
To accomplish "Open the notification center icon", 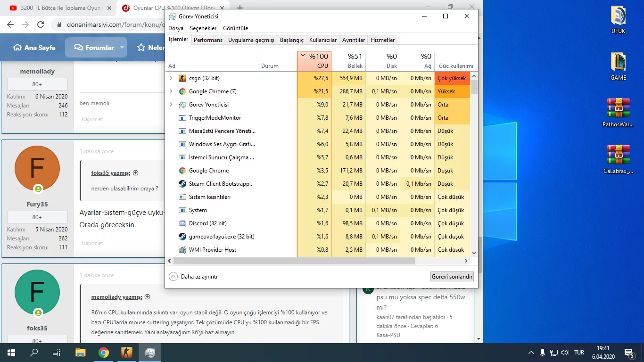I will [x=629, y=353].
